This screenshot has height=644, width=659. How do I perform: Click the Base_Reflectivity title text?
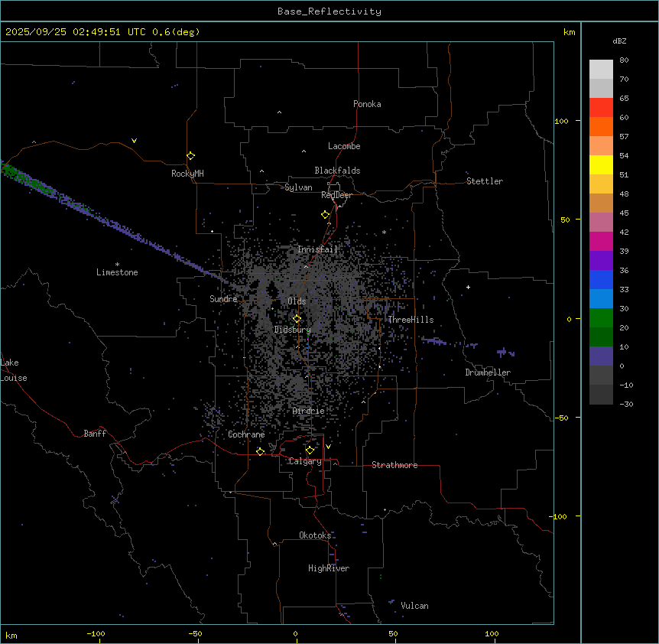329,11
